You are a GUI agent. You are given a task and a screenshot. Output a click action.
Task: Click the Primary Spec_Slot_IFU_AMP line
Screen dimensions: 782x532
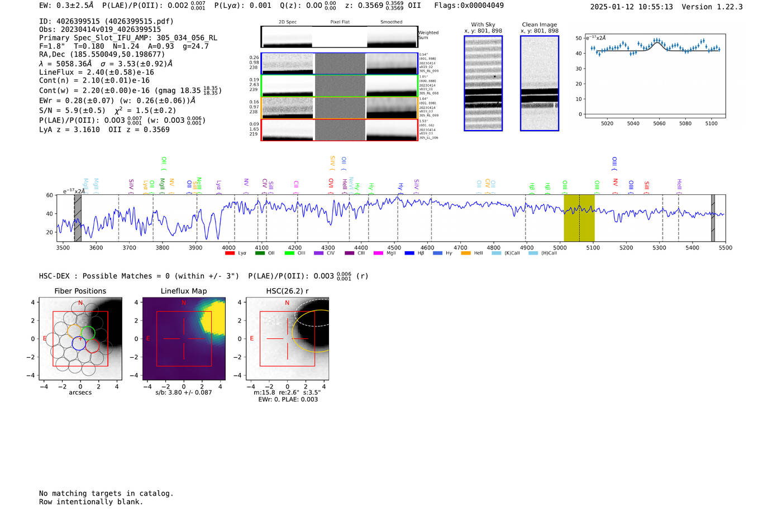[x=128, y=38]
